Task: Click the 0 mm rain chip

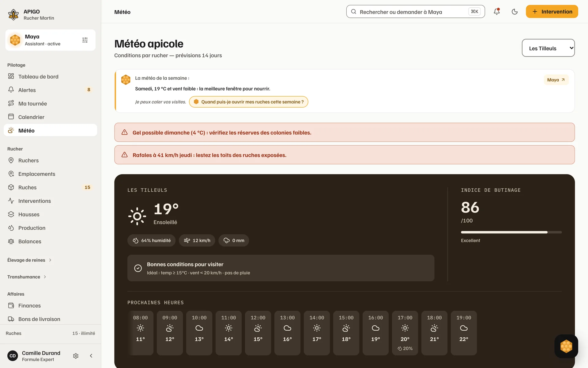Action: (234, 240)
